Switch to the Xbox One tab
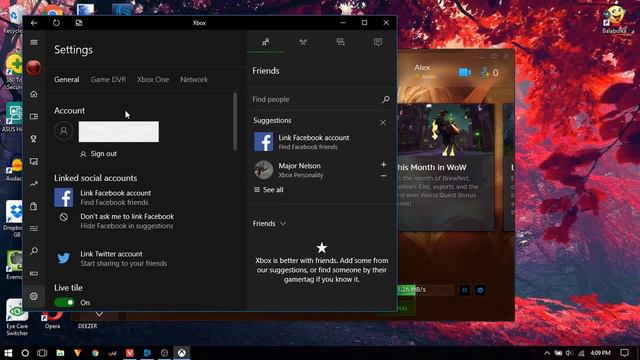 click(x=153, y=80)
